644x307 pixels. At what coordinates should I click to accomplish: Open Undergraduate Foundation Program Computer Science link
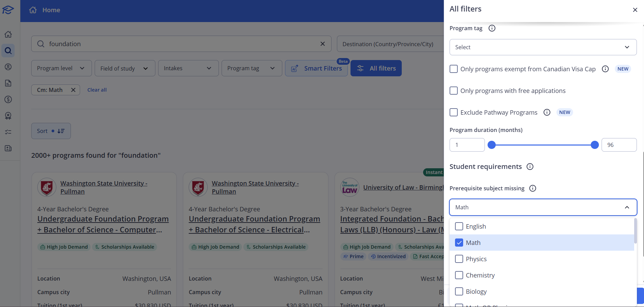click(x=103, y=224)
